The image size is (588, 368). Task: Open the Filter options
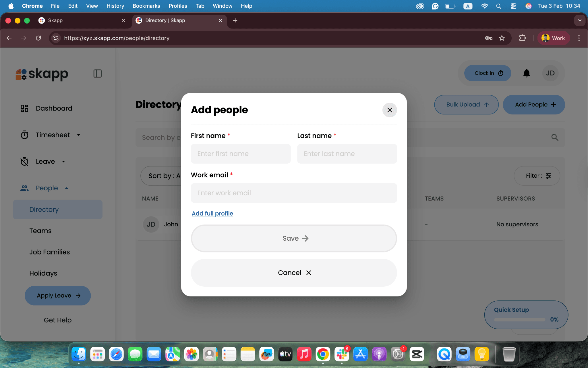tap(537, 176)
